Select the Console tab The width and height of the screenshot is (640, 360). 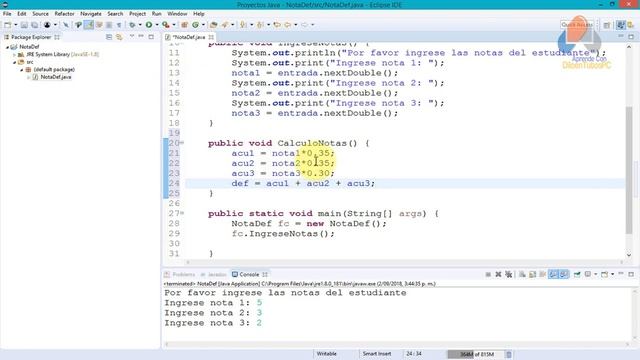tap(249, 274)
